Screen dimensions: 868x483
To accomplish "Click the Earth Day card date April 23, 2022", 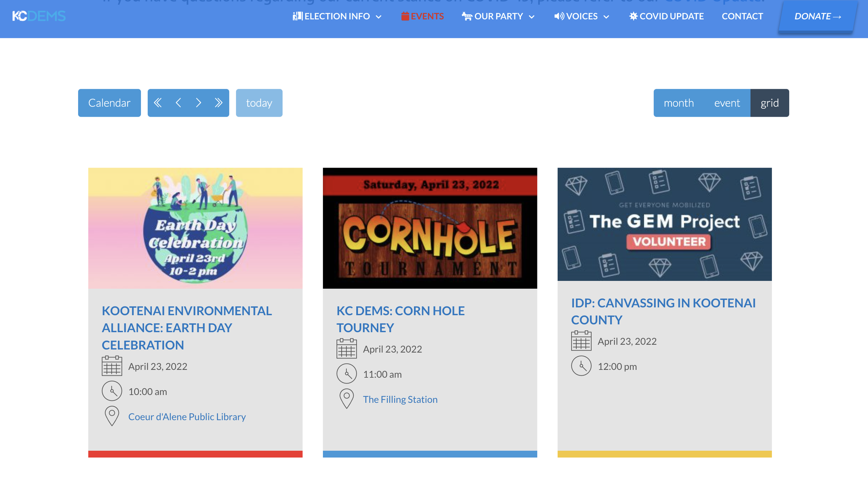I will point(158,366).
